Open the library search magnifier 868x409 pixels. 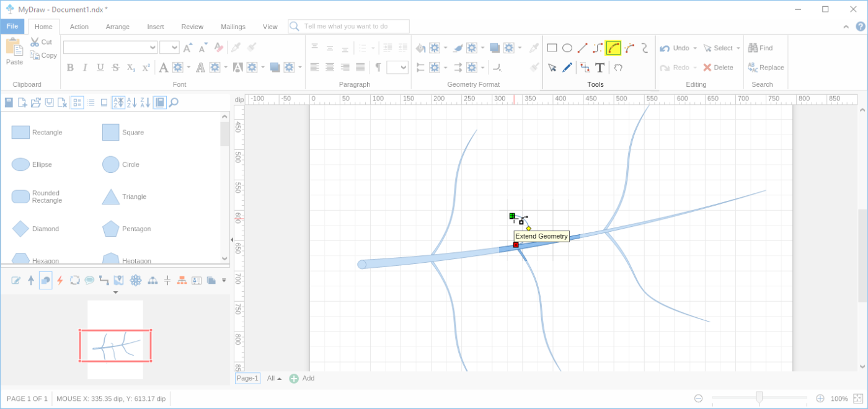[x=173, y=102]
